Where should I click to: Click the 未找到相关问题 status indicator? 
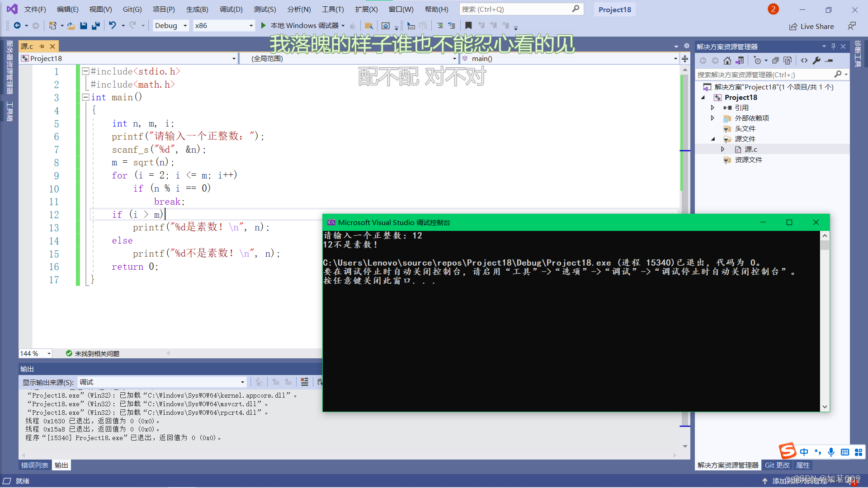[x=93, y=353]
